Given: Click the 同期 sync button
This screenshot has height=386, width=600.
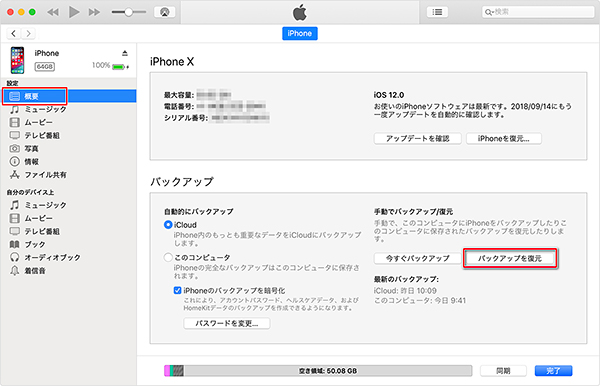Looking at the screenshot, I should [x=503, y=371].
